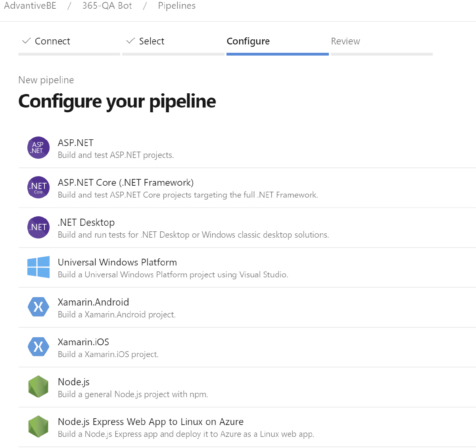The height and width of the screenshot is (448, 476).
Task: Click the Windows logo icon
Action: click(x=38, y=267)
